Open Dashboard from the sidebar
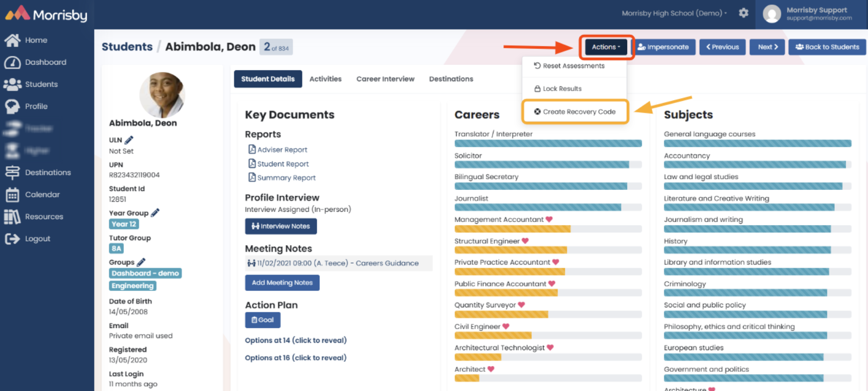 35,62
